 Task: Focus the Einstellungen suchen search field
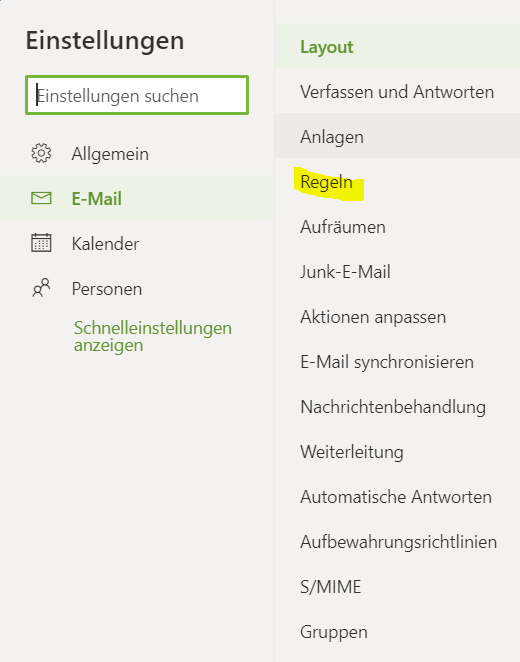click(x=137, y=95)
